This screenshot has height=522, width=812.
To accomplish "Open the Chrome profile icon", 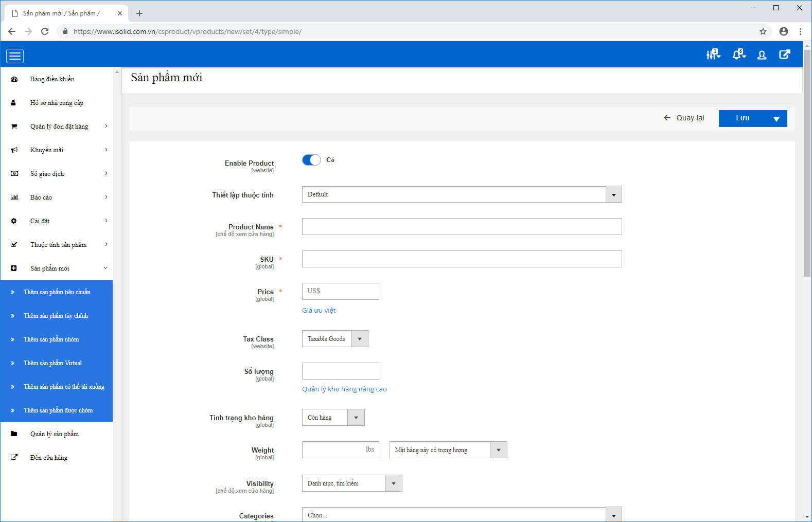I will click(784, 31).
